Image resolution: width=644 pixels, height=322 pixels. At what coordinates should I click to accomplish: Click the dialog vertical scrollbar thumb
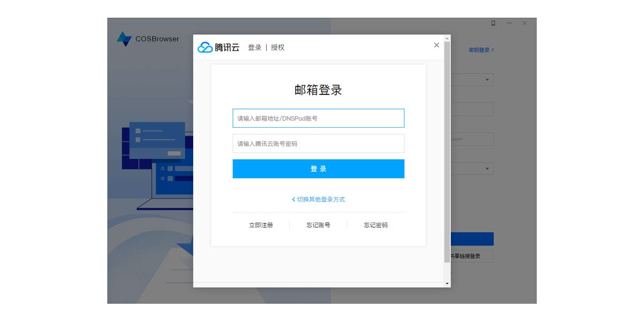coord(447,152)
